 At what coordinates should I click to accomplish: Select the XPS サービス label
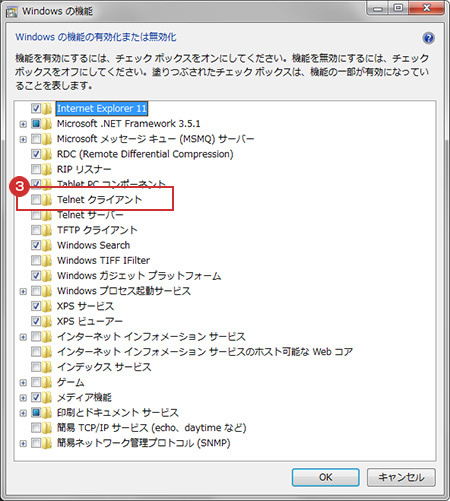86,306
